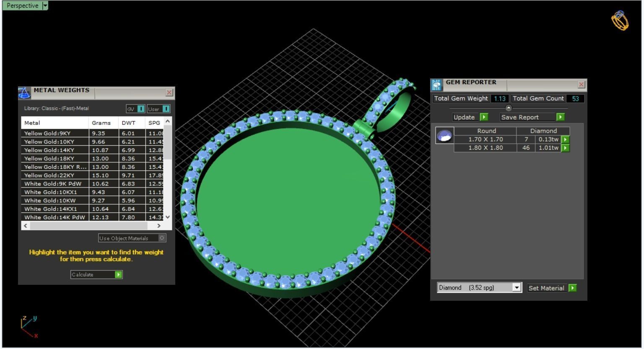Click the DWT column header
Screen dimensions: 644x349
pyautogui.click(x=132, y=123)
